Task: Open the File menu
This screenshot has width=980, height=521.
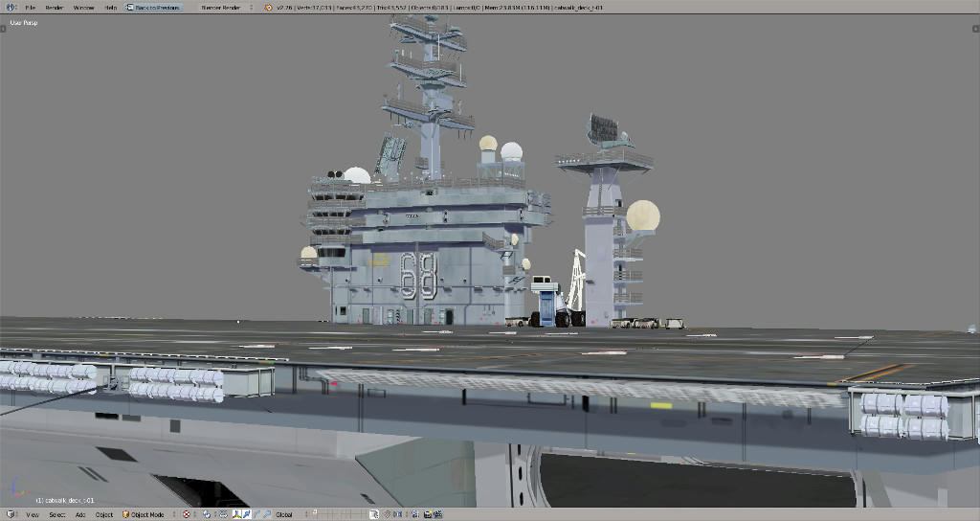Action: [x=31, y=8]
